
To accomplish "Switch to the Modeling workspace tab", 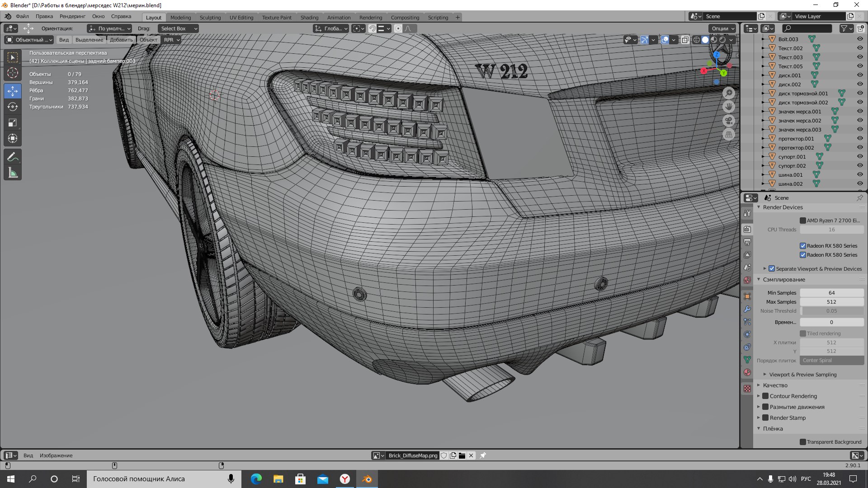I will click(180, 18).
